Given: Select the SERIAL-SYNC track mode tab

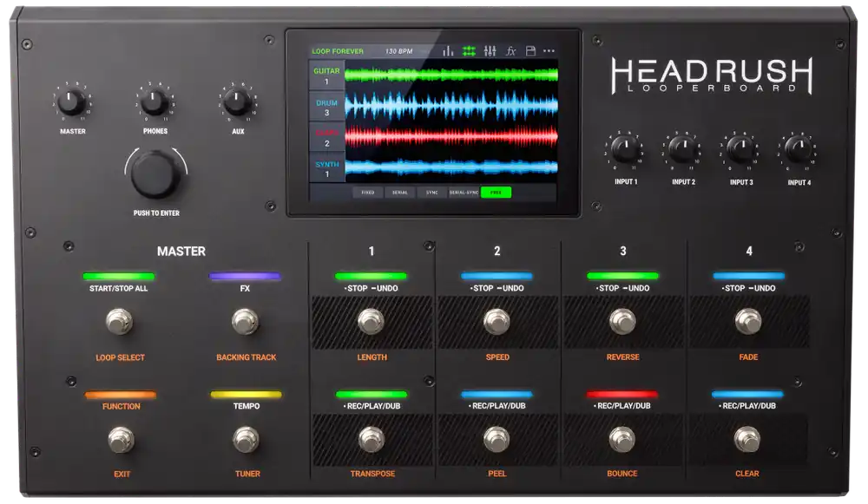Looking at the screenshot, I should [x=464, y=193].
